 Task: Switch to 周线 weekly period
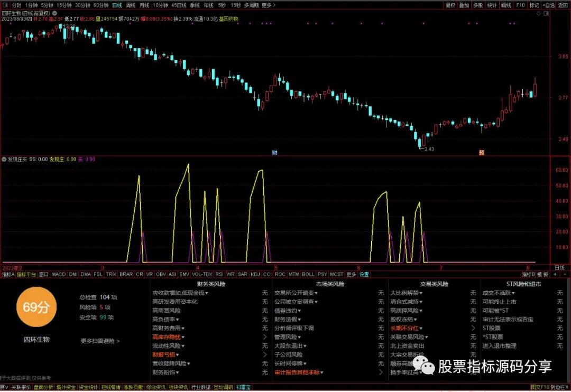point(131,5)
